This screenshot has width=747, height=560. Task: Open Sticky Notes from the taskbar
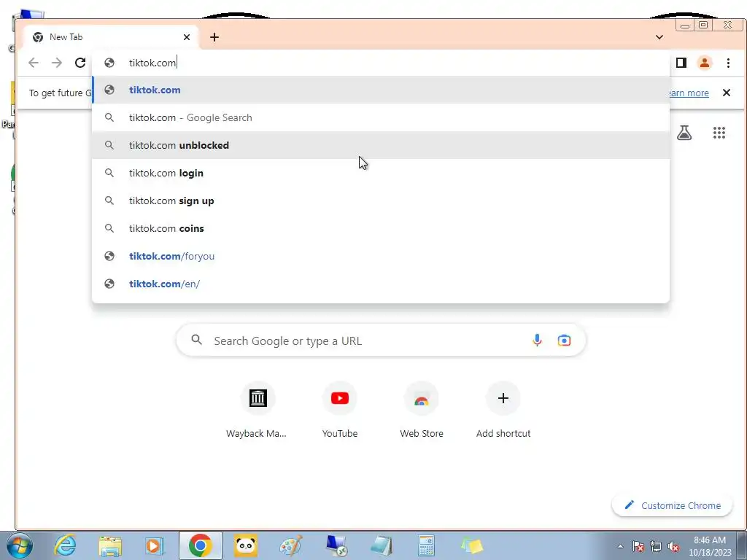(472, 545)
